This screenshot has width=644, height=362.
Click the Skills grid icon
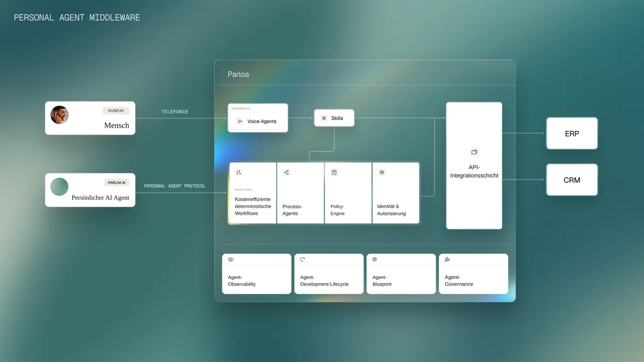[324, 118]
